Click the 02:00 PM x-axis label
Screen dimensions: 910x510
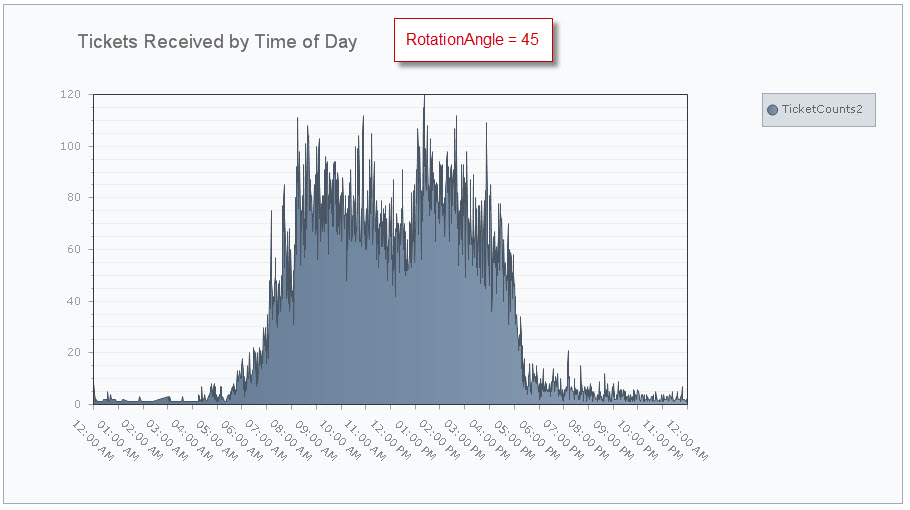coord(440,440)
